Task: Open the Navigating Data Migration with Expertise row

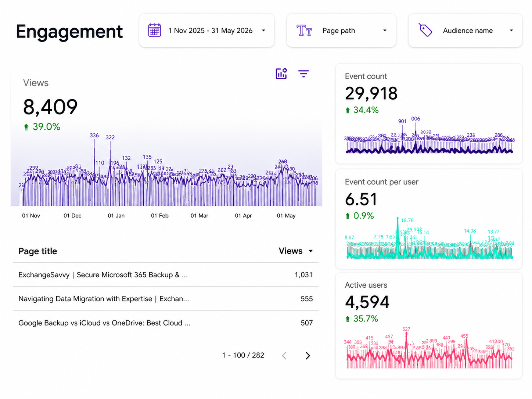Action: (x=166, y=299)
